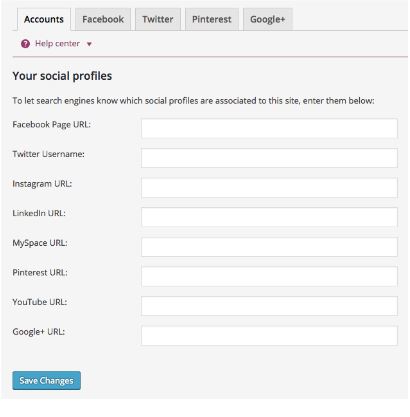410x417 pixels.
Task: Click the Help center question mark icon
Action: pos(25,44)
